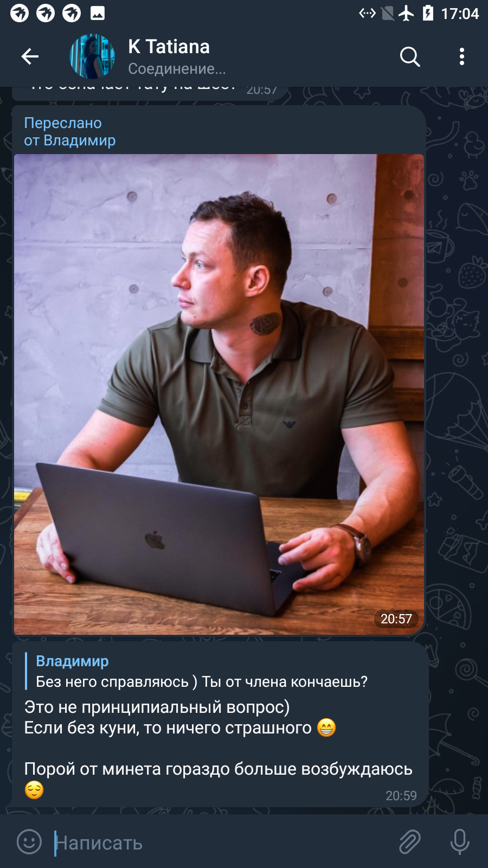Tap the microphone voice message icon
Image resolution: width=488 pixels, height=868 pixels.
coord(460,842)
